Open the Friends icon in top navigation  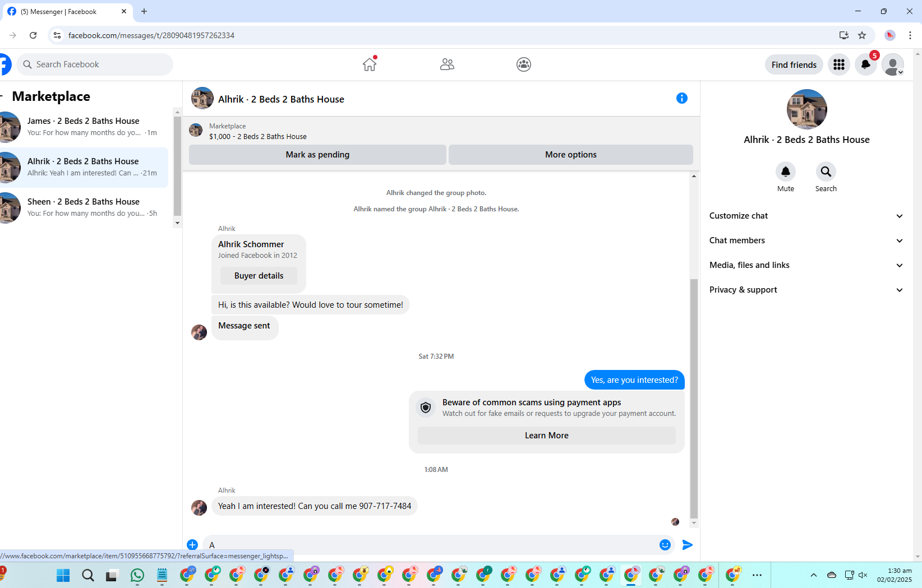447,64
